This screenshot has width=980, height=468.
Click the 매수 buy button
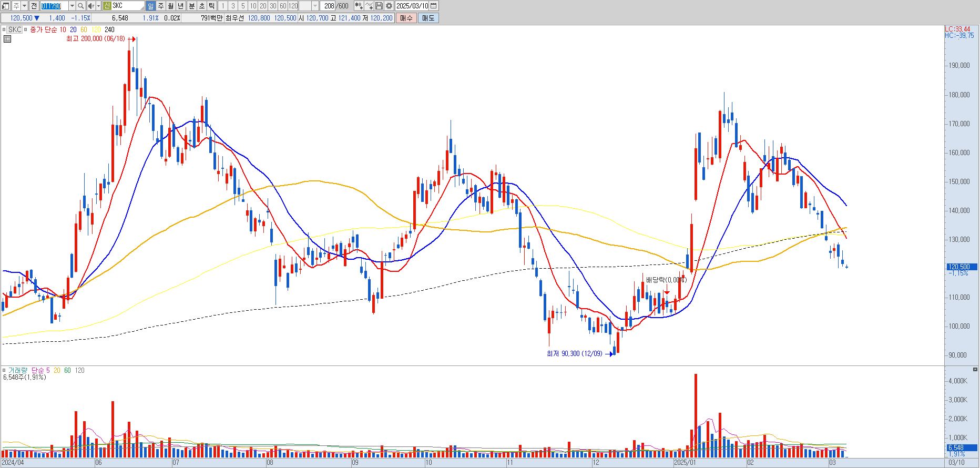click(406, 18)
